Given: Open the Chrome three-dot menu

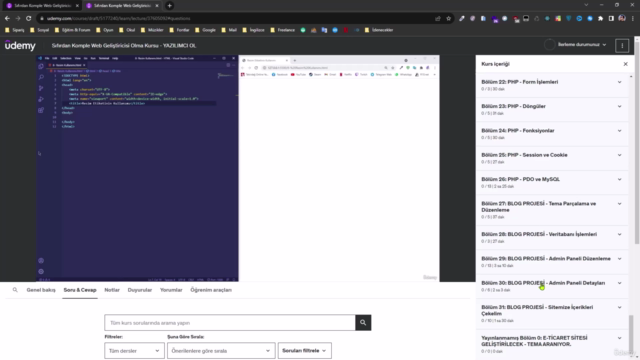Looking at the screenshot, I should click(633, 18).
